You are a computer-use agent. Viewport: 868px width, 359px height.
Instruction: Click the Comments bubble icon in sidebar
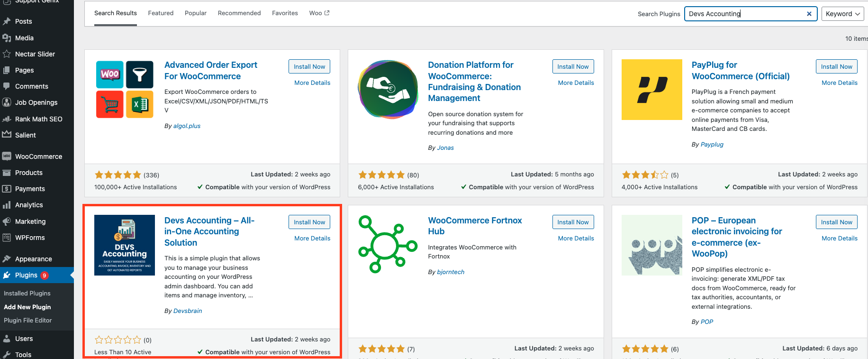7,86
